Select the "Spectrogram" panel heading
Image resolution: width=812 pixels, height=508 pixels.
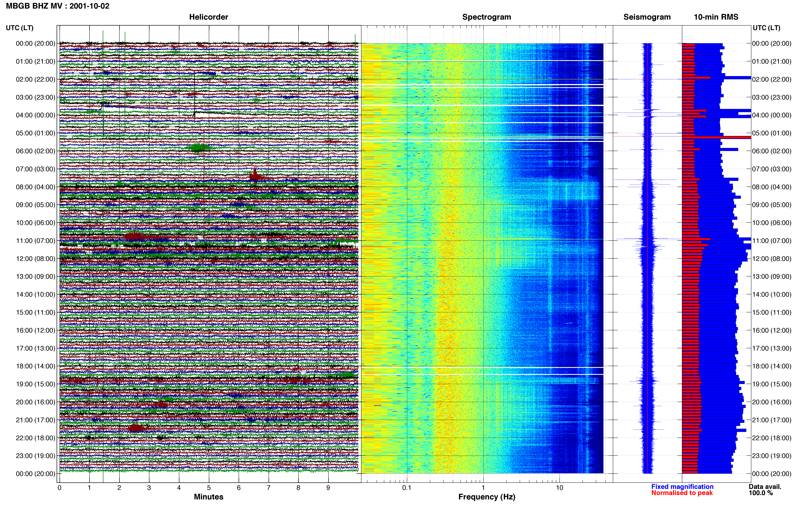[487, 17]
